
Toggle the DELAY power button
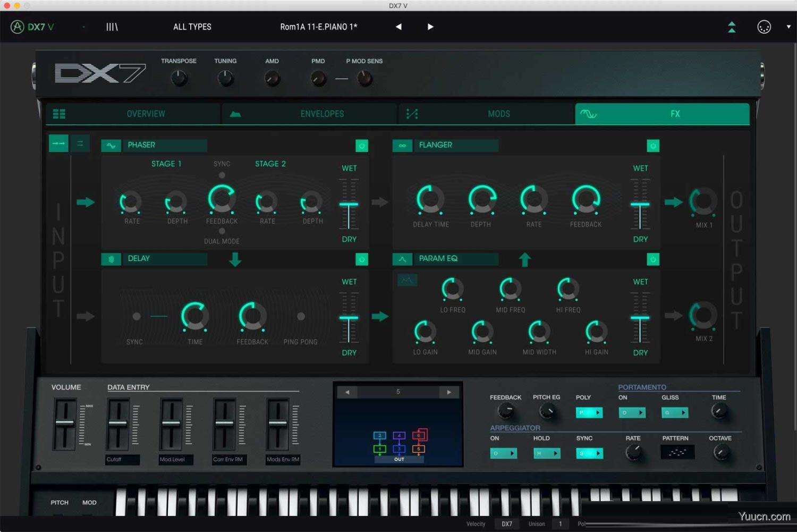coord(362,259)
